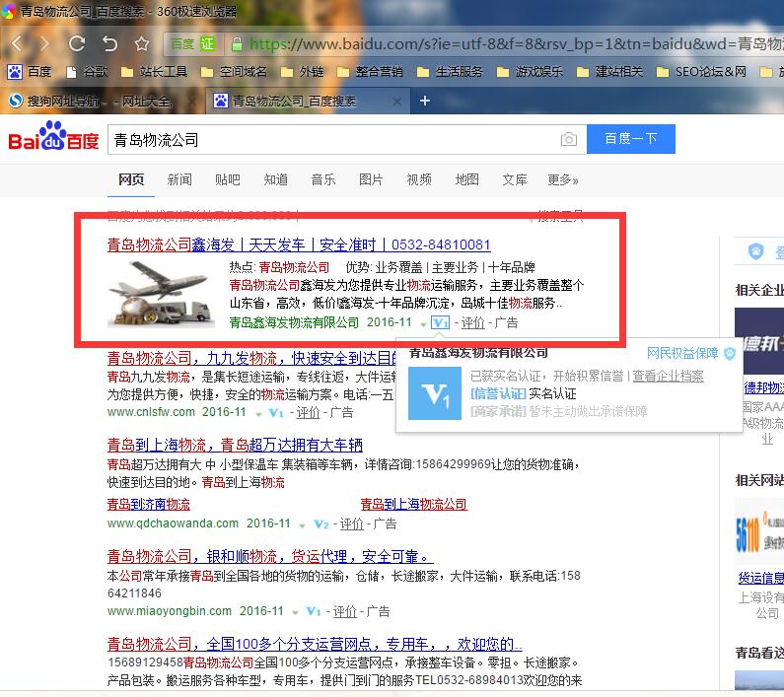Click the 百度 证 certificate badge
Screen dimensions: 784x697
pos(192,44)
